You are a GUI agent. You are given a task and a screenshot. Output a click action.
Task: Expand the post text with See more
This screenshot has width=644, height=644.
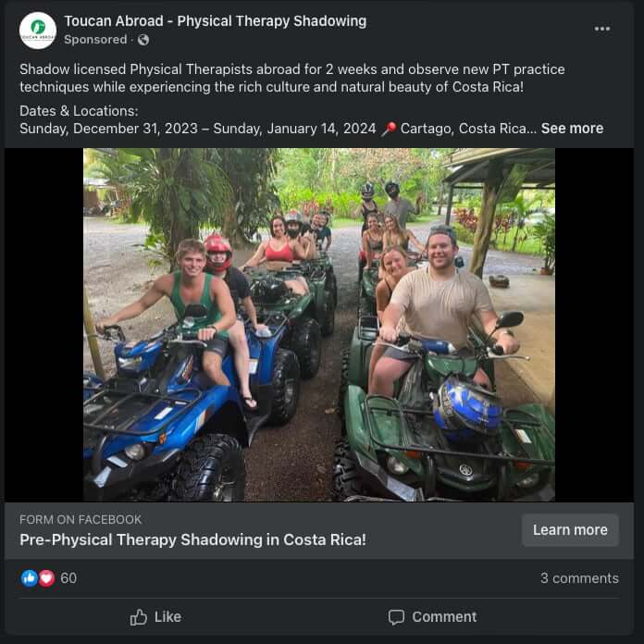(x=572, y=129)
